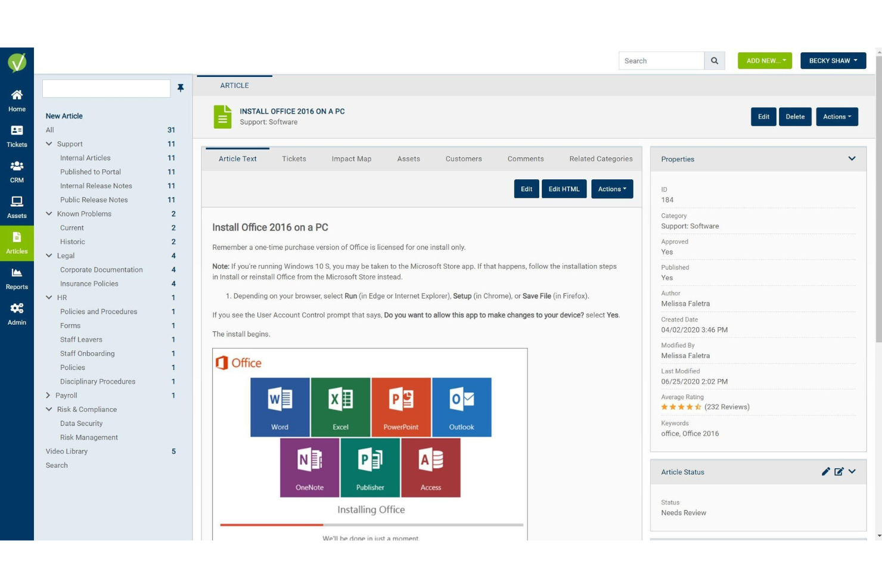Click the Edit HTML button
The image size is (882, 588).
(564, 189)
